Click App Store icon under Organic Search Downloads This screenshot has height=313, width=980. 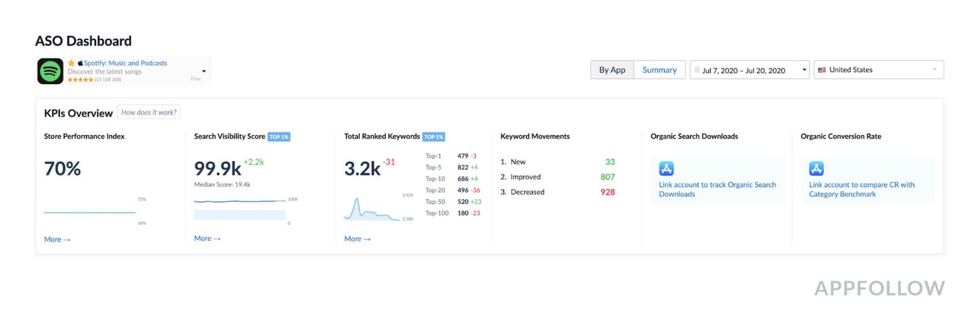pos(666,169)
